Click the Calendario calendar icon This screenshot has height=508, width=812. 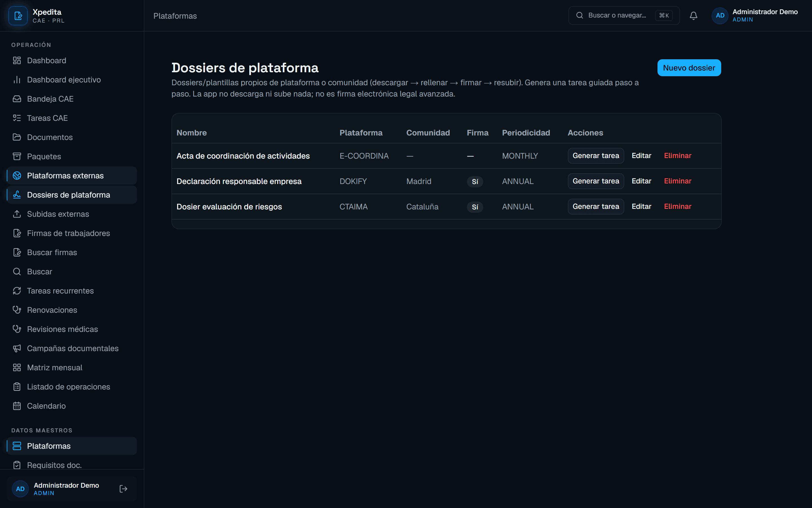17,406
